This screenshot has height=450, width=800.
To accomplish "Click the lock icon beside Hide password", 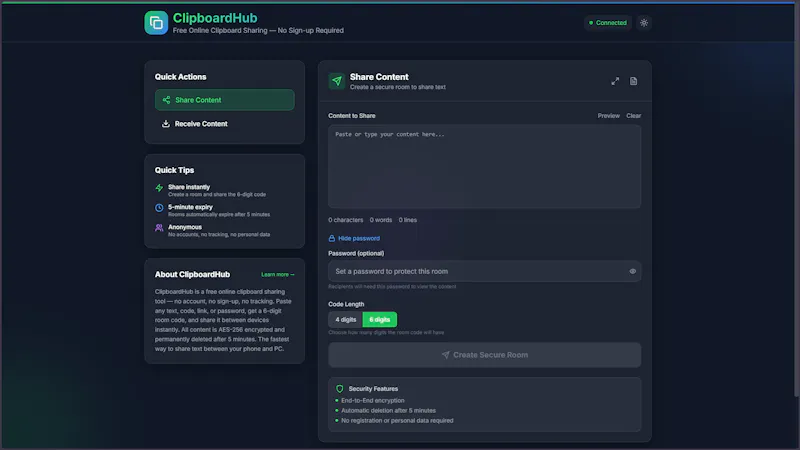I will click(x=332, y=238).
